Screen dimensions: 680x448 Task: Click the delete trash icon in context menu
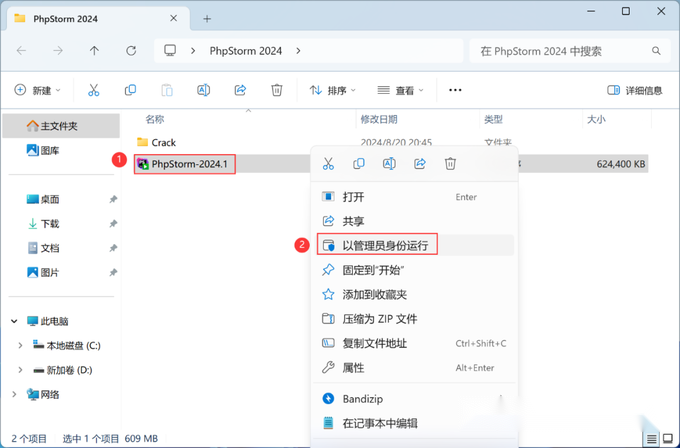click(x=450, y=164)
